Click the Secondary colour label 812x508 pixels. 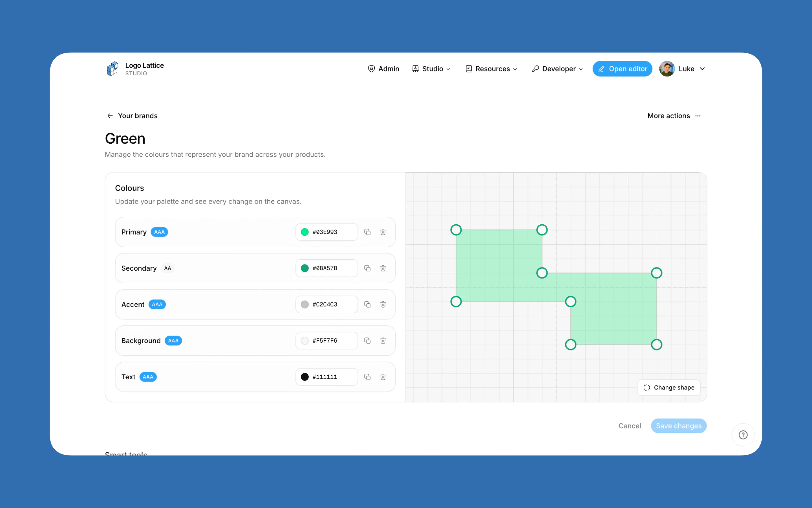pyautogui.click(x=139, y=268)
